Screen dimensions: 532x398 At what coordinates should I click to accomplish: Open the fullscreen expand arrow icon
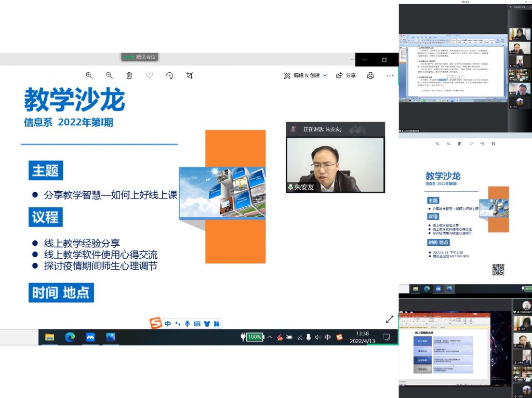click(389, 319)
